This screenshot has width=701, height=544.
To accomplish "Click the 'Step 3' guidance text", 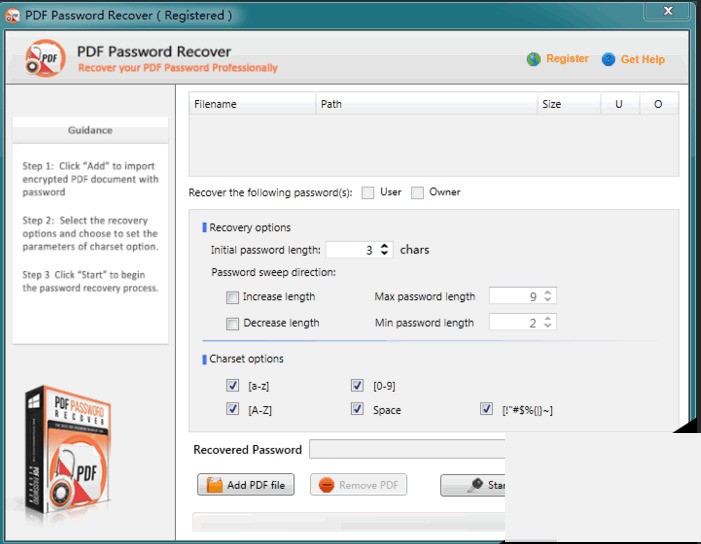I will (90, 281).
